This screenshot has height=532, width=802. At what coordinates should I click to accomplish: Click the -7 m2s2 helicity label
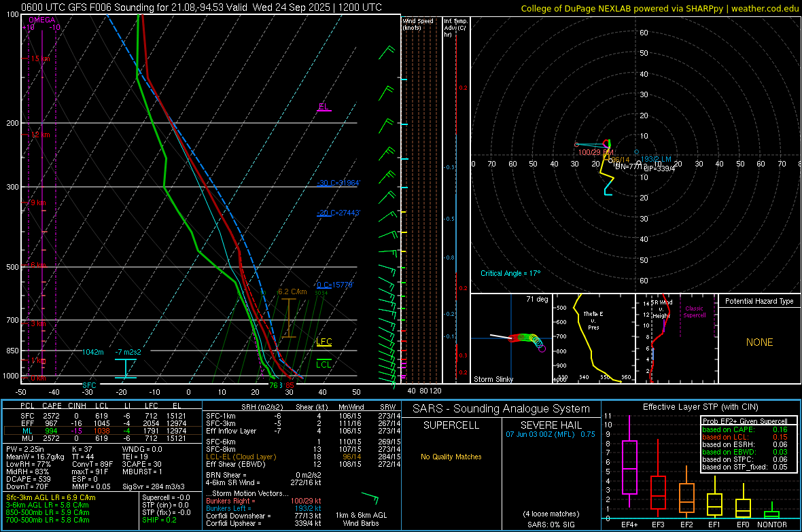tap(128, 352)
